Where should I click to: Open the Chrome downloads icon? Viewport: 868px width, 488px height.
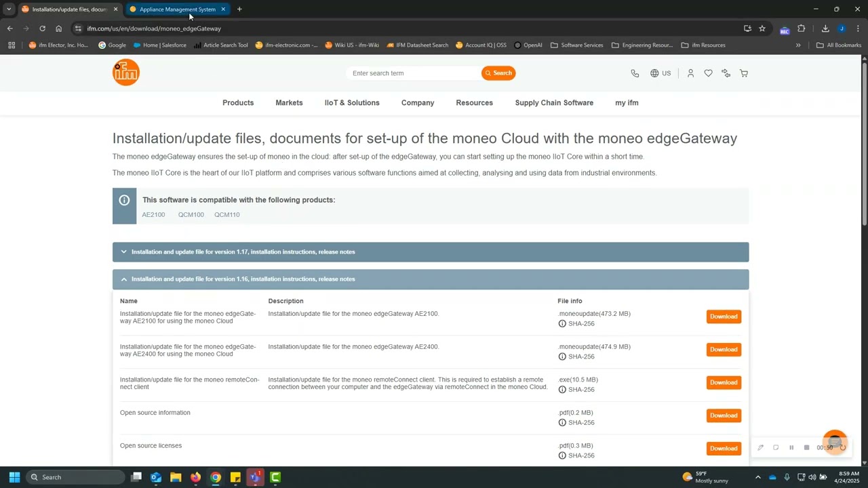tap(825, 28)
